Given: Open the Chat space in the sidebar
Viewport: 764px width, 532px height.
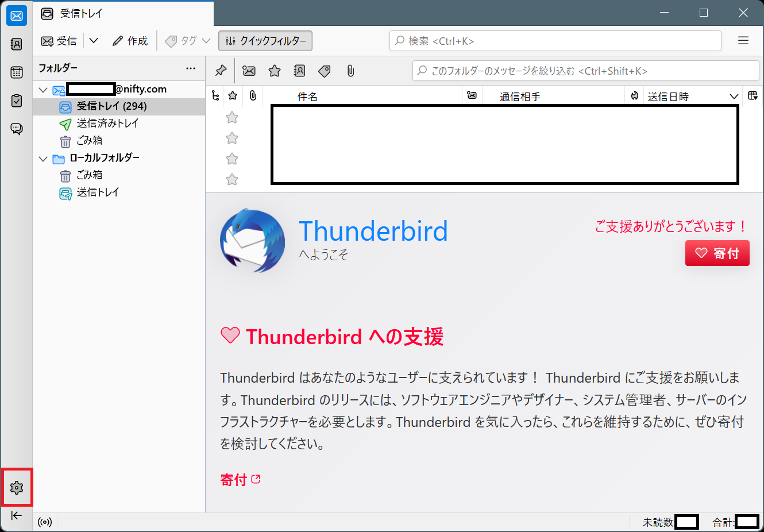Looking at the screenshot, I should pyautogui.click(x=17, y=129).
